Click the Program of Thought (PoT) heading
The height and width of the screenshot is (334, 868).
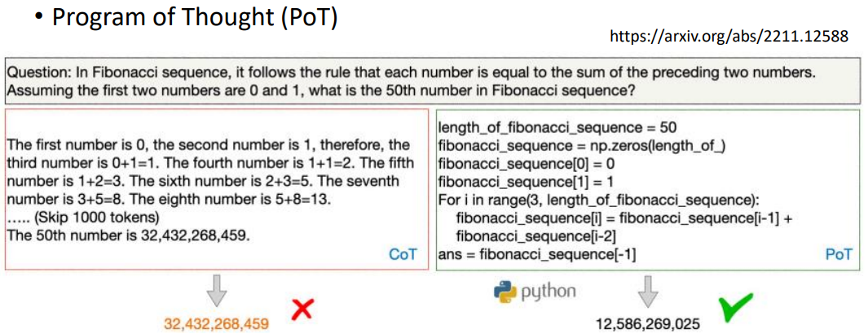click(x=195, y=18)
